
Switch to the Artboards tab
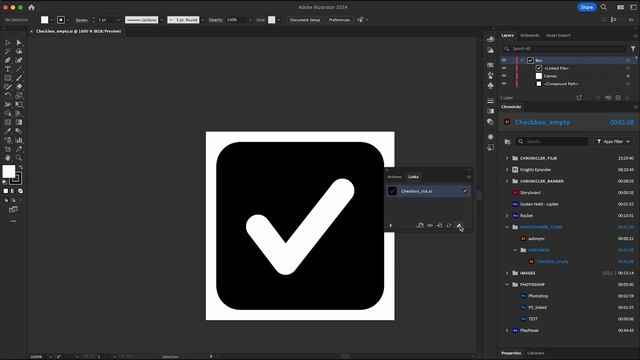529,36
